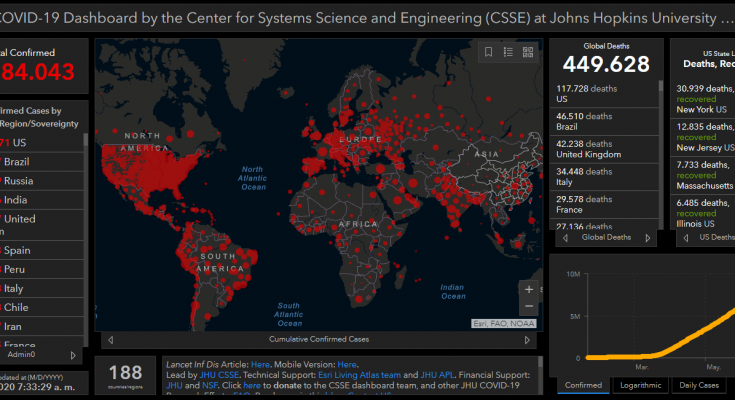Image resolution: width=735 pixels, height=400 pixels.
Task: Select Russia in confirmed cases list
Action: [x=42, y=181]
